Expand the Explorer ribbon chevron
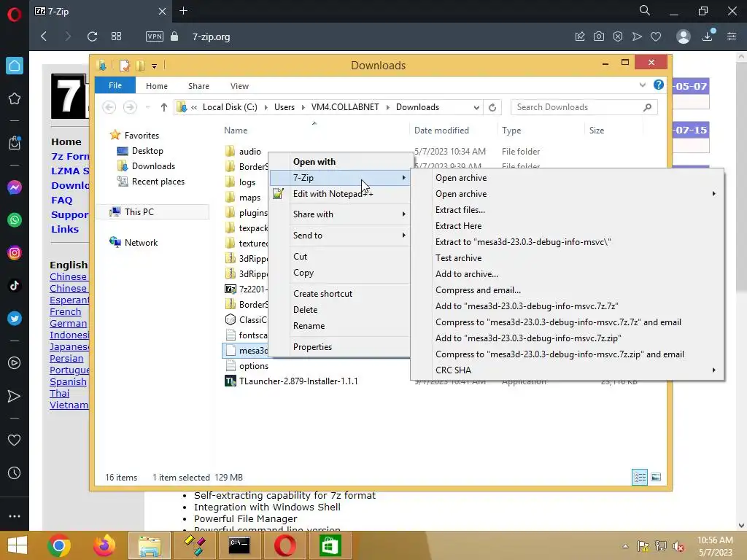The height and width of the screenshot is (560, 747). pyautogui.click(x=642, y=85)
